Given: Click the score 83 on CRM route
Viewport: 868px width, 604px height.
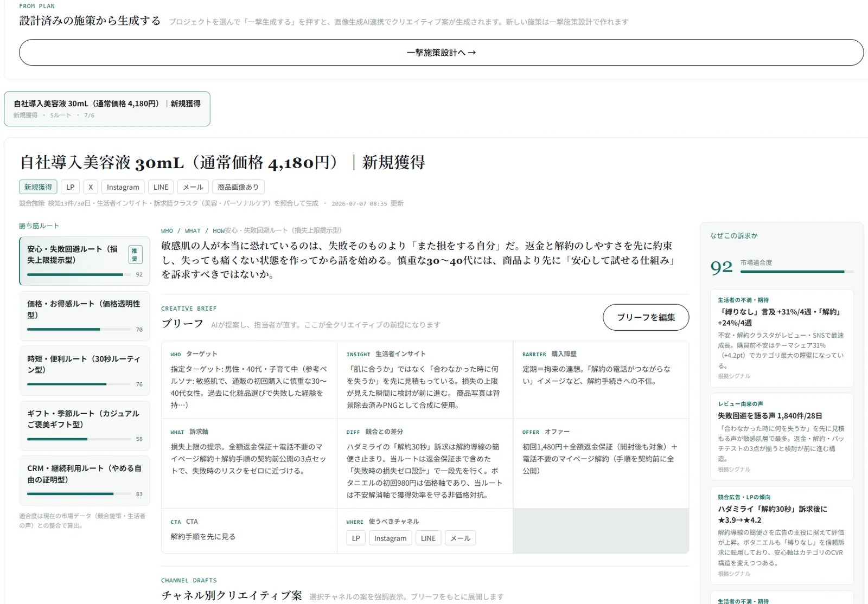Looking at the screenshot, I should 139,494.
